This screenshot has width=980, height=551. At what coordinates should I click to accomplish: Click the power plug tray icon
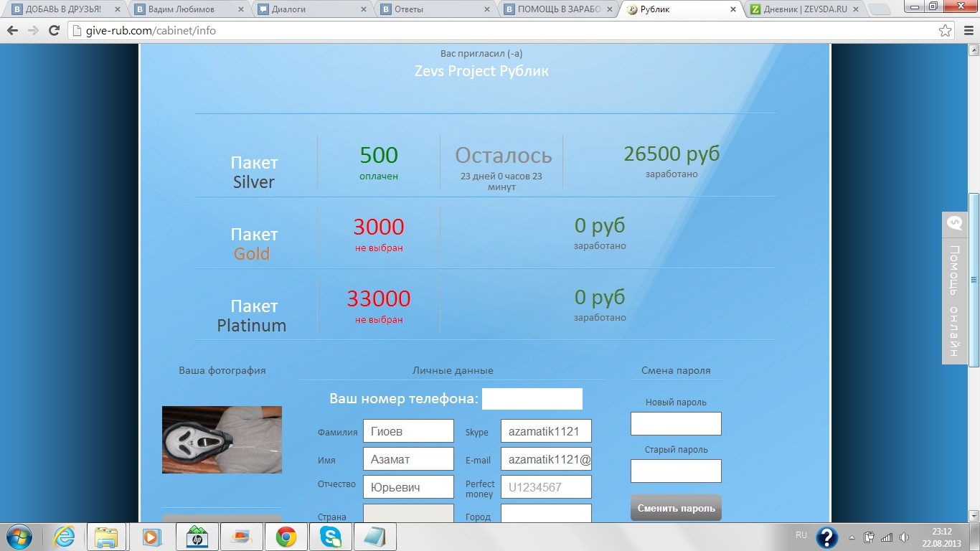pyautogui.click(x=869, y=537)
